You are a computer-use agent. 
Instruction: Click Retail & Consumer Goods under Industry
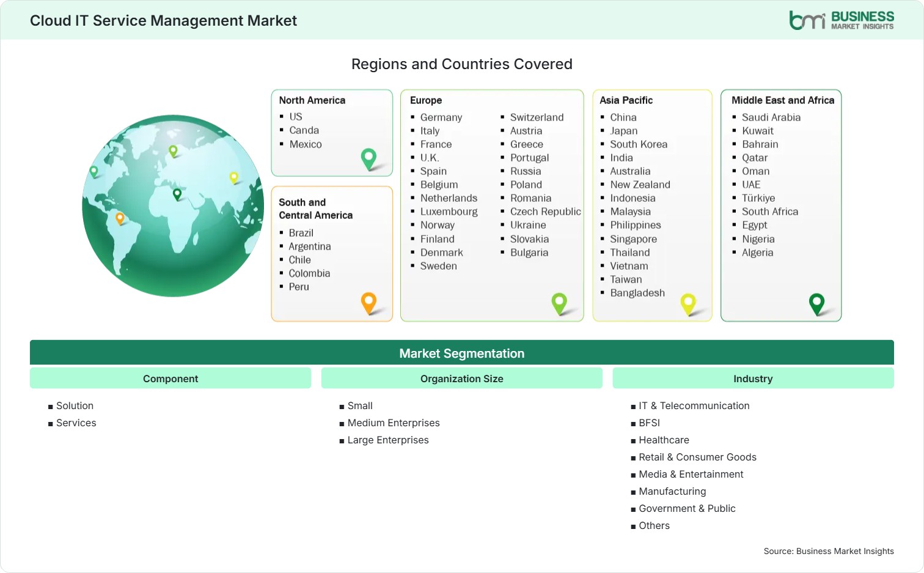tap(697, 457)
